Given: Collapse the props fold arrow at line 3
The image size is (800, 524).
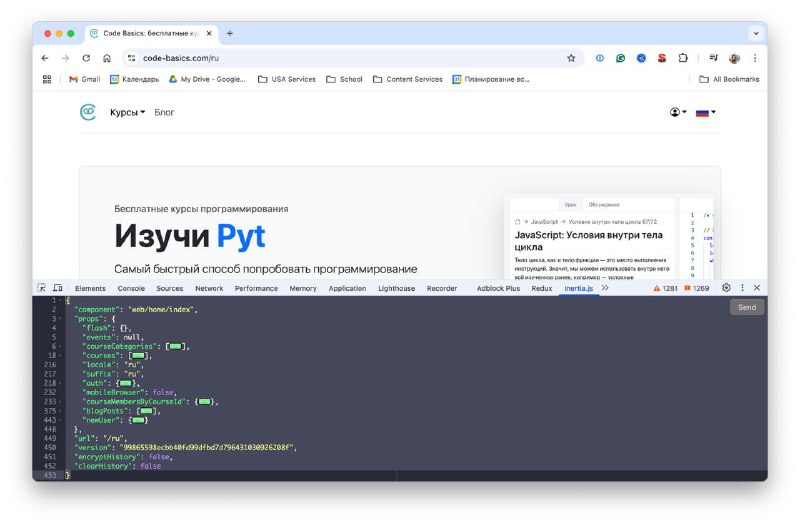Looking at the screenshot, I should tap(61, 319).
